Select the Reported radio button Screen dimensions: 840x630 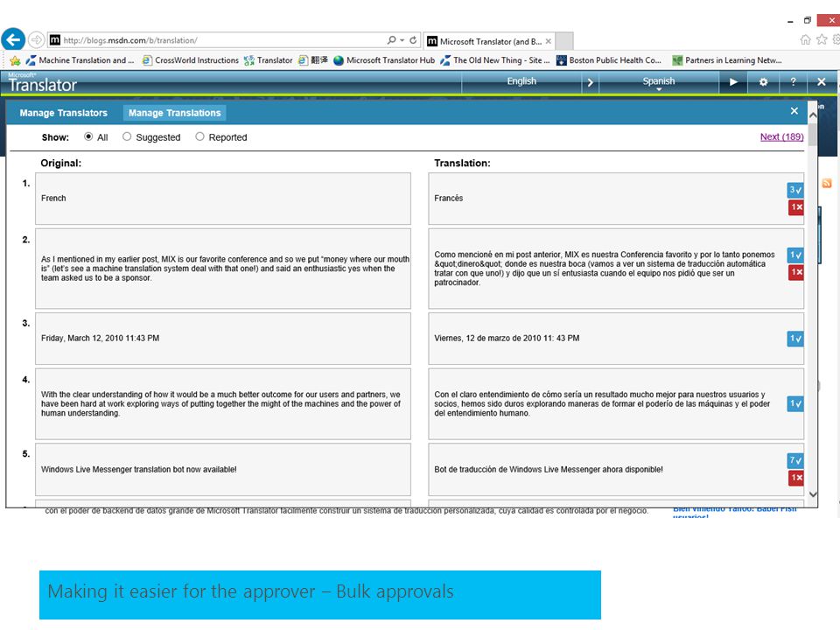[x=199, y=136]
